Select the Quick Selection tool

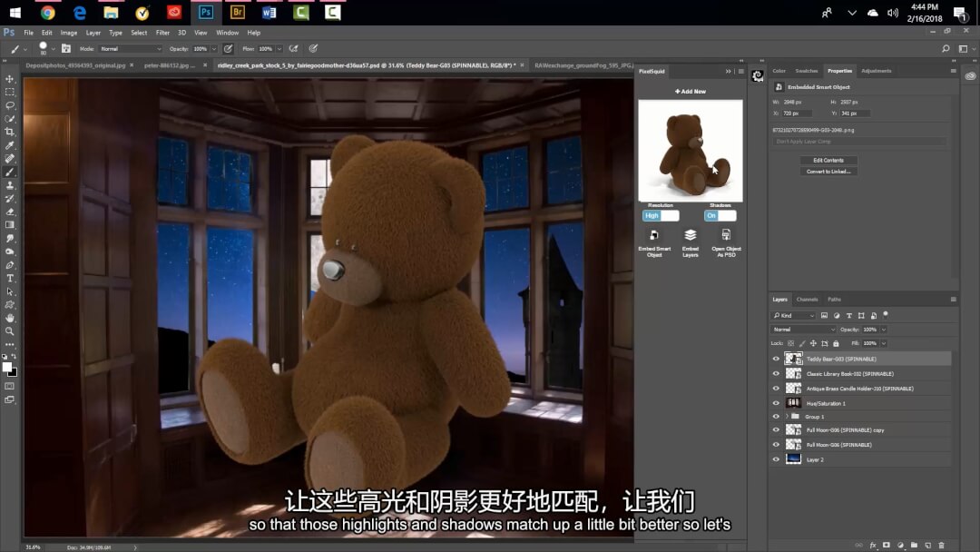coord(9,119)
